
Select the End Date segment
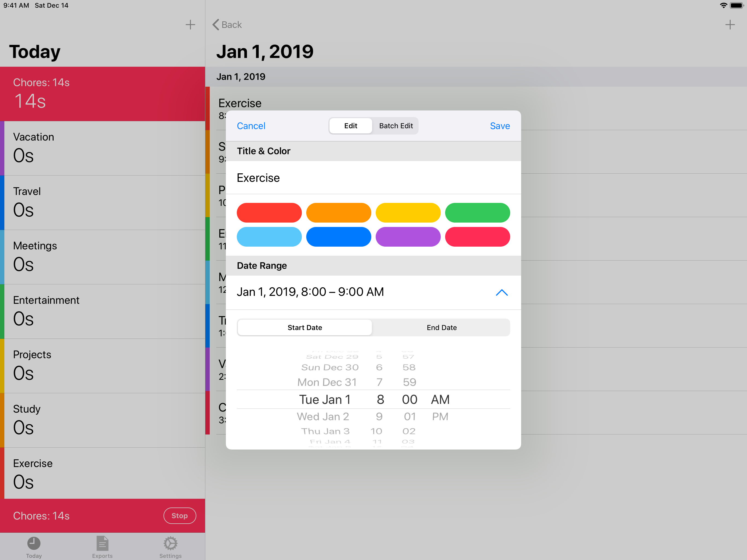point(441,328)
